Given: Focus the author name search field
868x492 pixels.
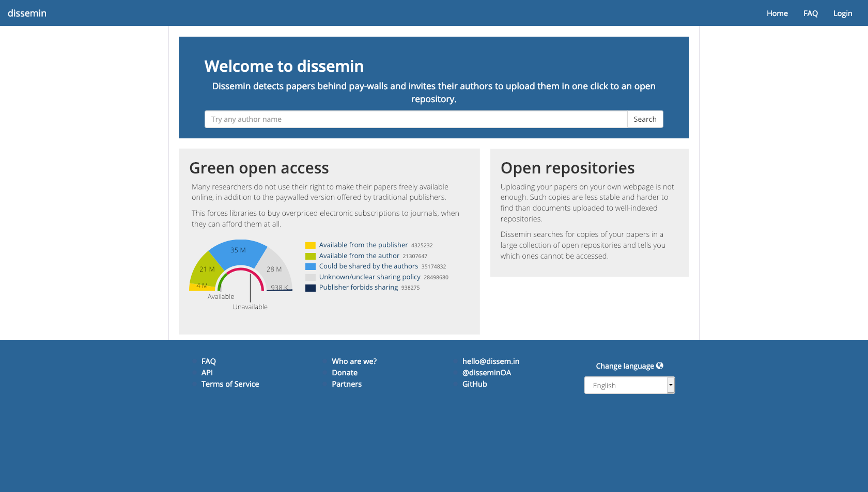Looking at the screenshot, I should [416, 119].
